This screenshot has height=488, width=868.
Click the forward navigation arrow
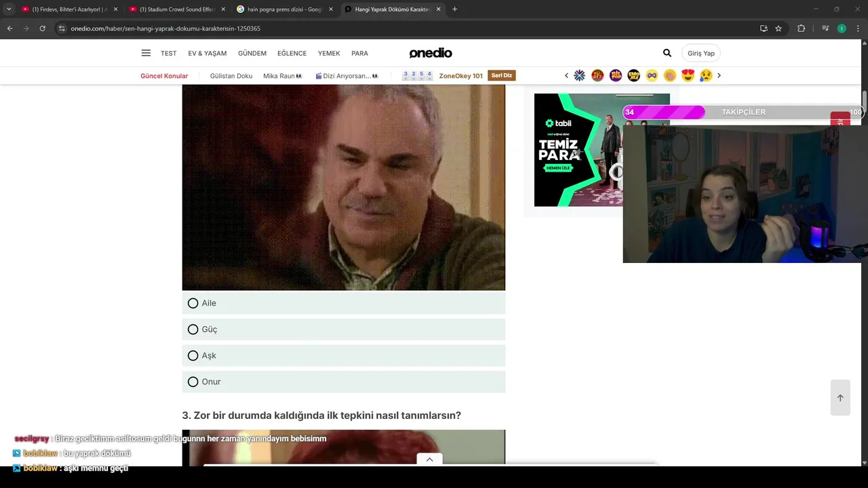(x=26, y=28)
